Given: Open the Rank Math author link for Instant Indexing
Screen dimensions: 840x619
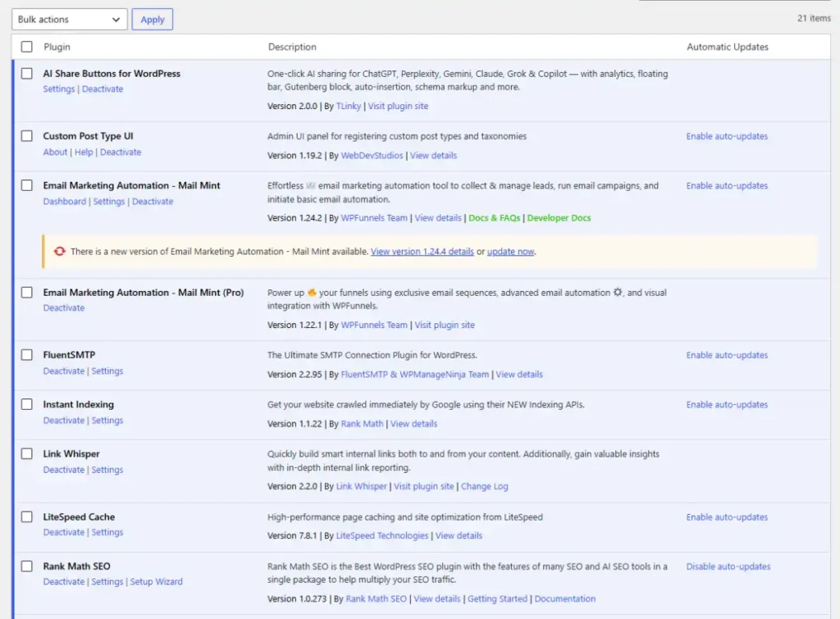Looking at the screenshot, I should coord(362,424).
